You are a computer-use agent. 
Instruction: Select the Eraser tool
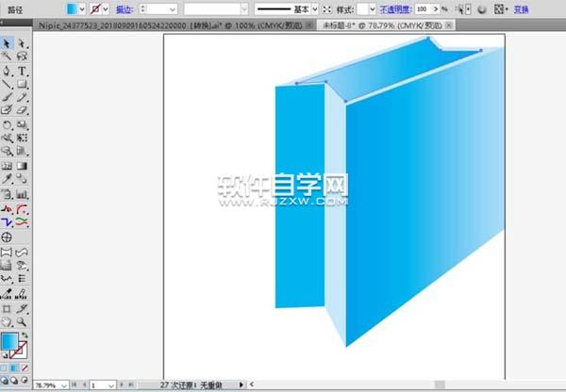coord(22,109)
